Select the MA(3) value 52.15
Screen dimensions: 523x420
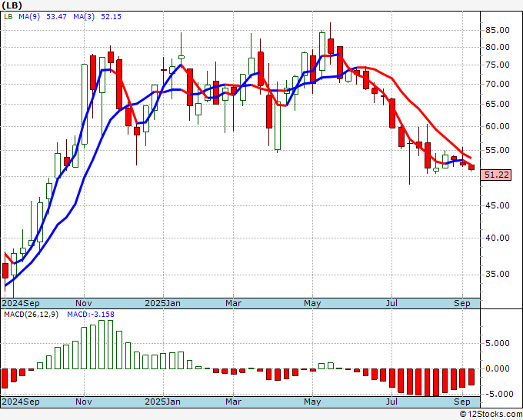[111, 17]
